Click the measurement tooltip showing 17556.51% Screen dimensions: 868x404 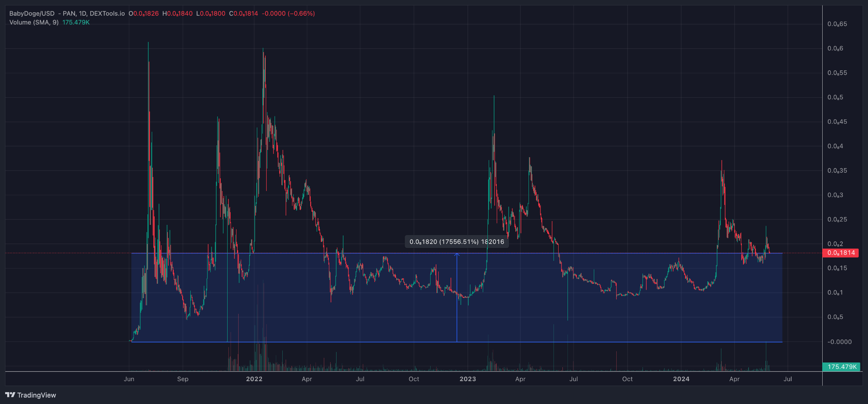pyautogui.click(x=457, y=242)
